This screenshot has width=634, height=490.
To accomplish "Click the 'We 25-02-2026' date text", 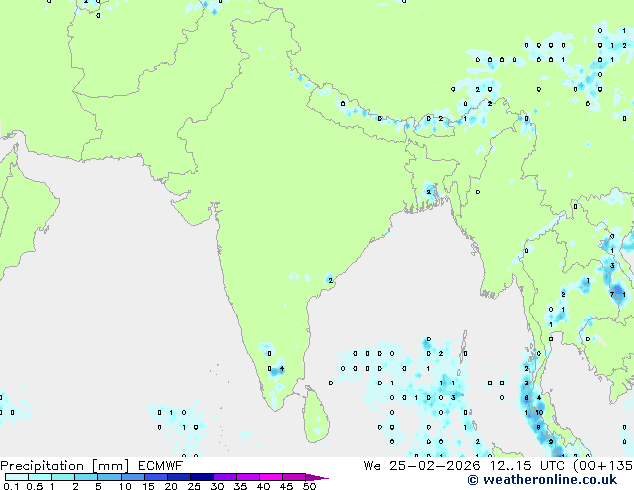I will pyautogui.click(x=422, y=466).
